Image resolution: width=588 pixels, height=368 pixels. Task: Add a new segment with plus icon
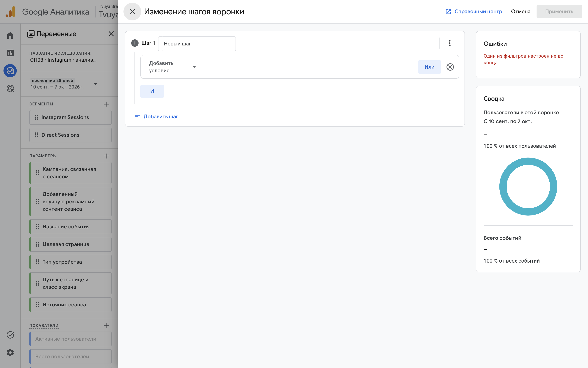[106, 104]
